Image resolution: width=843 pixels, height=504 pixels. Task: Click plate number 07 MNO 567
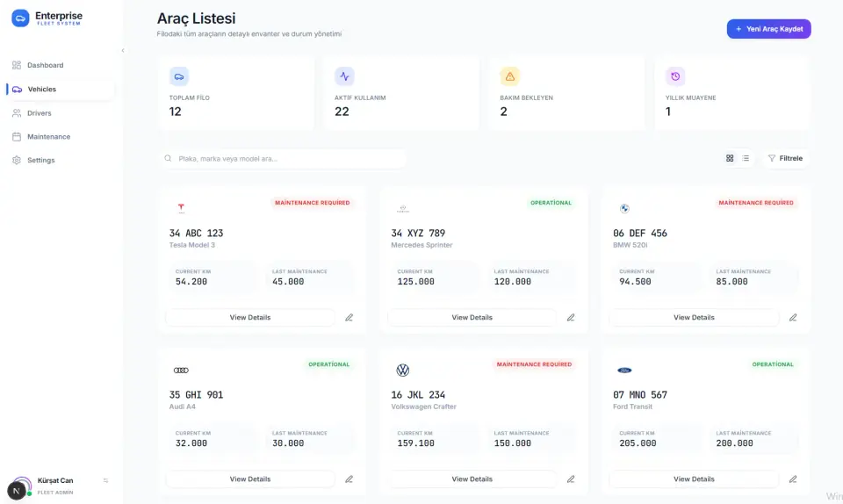pos(640,395)
